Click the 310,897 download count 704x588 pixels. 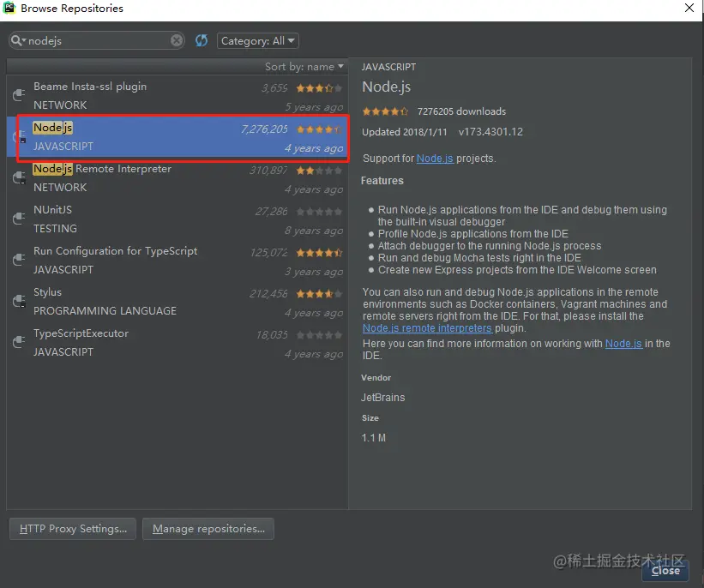(268, 171)
